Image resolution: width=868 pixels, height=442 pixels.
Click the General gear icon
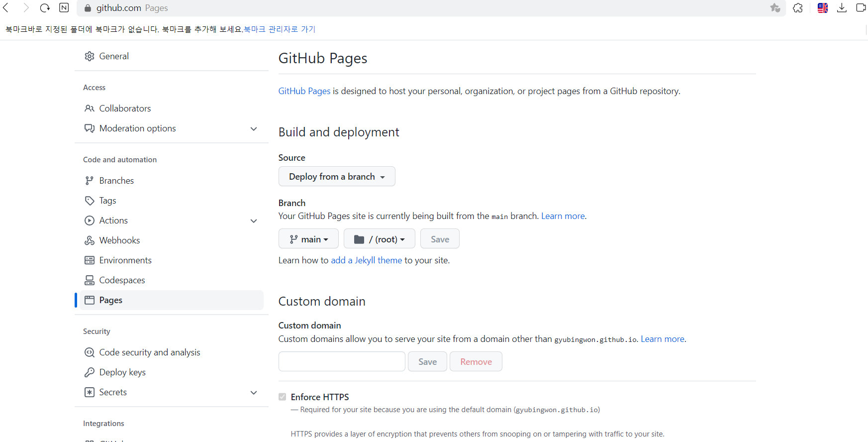pos(90,56)
